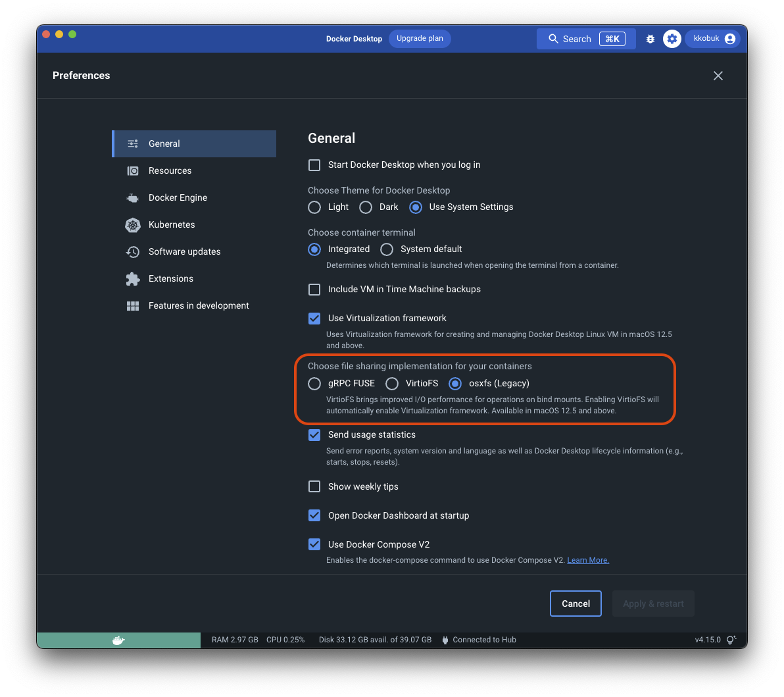Open Software updates settings
The width and height of the screenshot is (784, 697).
pos(194,251)
